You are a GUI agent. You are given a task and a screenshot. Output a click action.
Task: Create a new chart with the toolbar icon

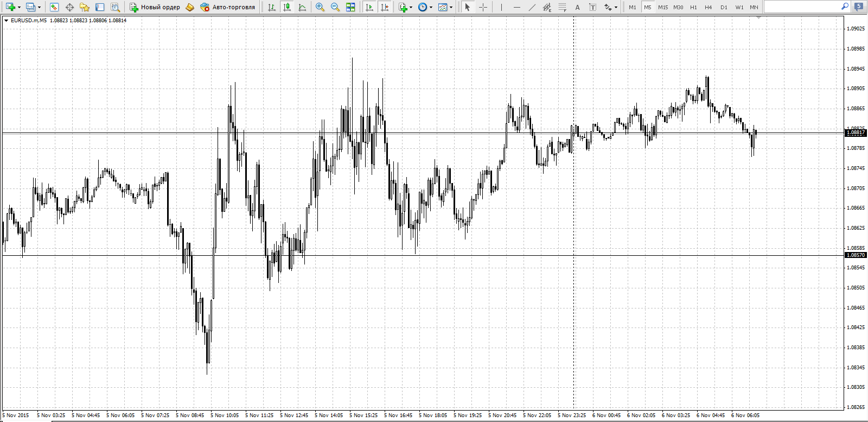(10, 7)
